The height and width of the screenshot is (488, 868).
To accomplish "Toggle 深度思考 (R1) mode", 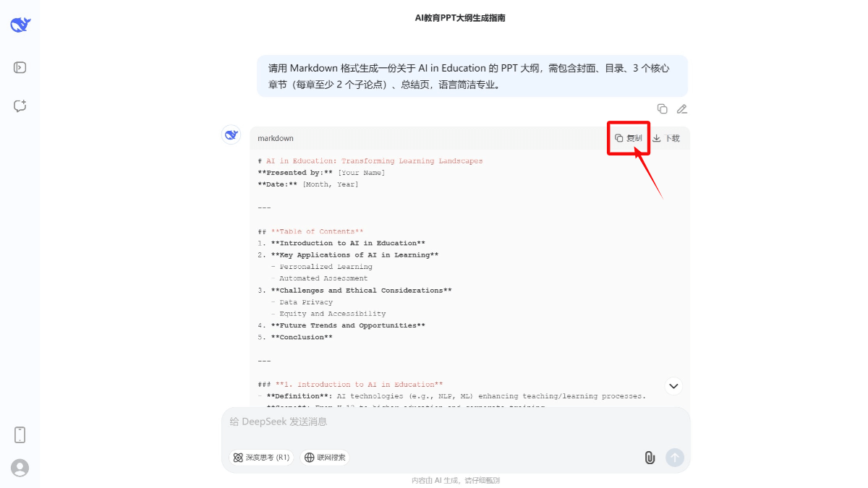I will [x=261, y=457].
